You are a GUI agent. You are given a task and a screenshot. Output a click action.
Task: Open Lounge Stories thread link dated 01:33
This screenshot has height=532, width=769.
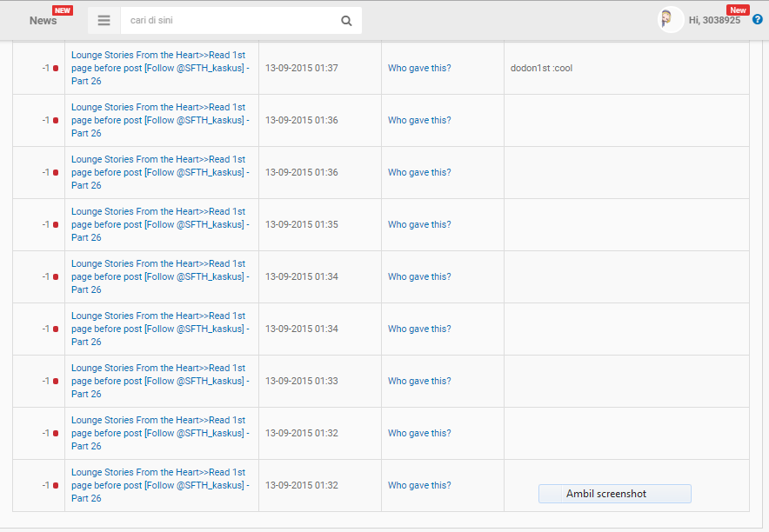[x=159, y=382]
